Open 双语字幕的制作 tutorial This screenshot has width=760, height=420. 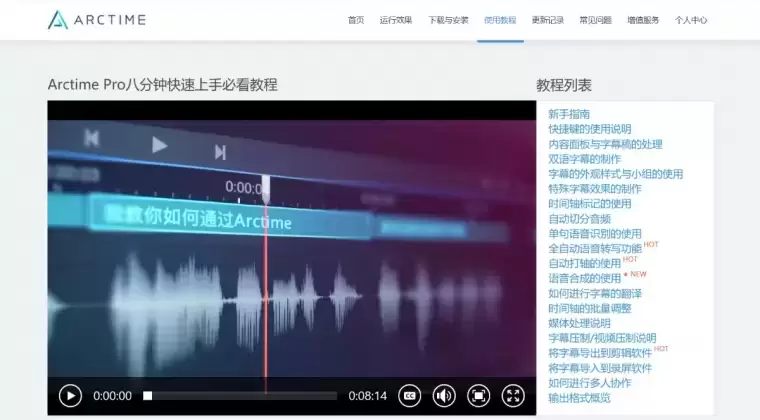coord(585,159)
